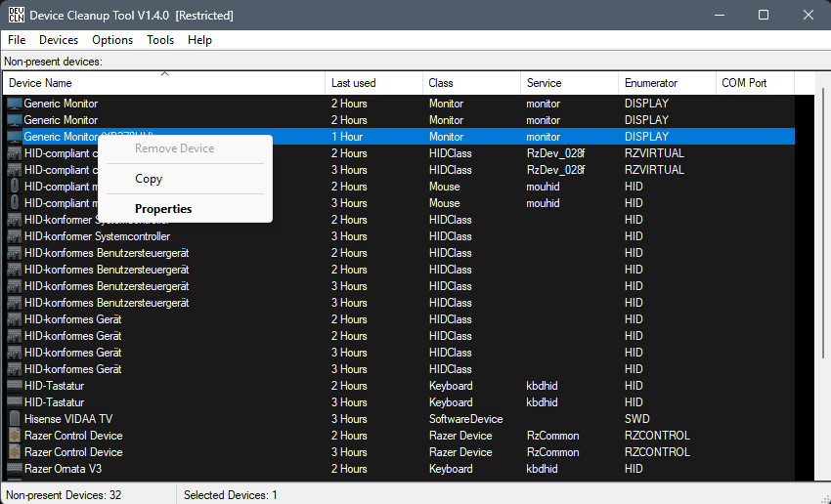The image size is (831, 504).
Task: Sort by the Device Name column header
Action: pos(164,83)
